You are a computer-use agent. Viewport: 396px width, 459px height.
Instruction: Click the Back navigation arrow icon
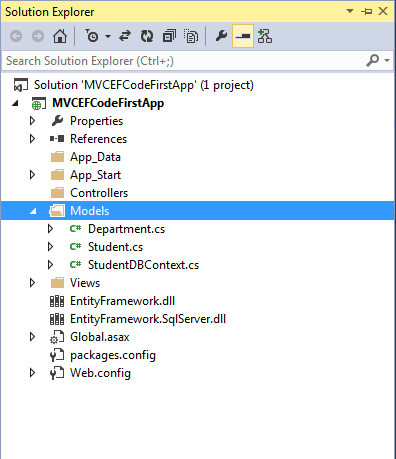coord(16,36)
